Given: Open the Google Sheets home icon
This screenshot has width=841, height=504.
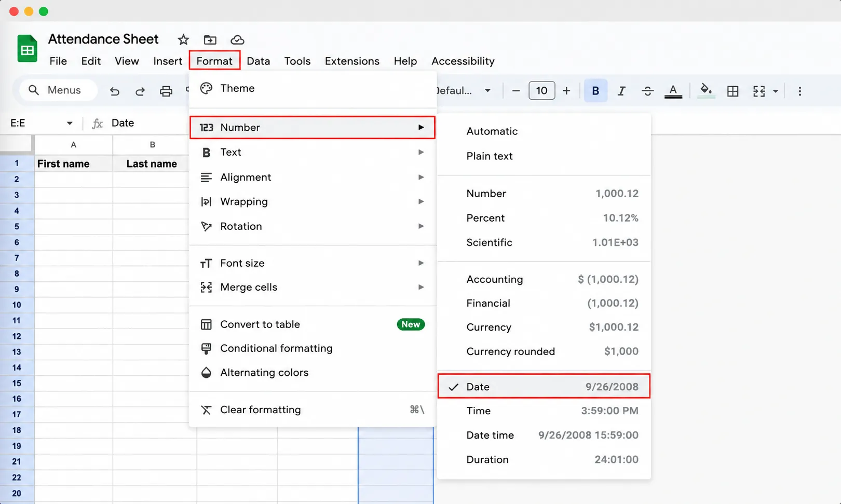Looking at the screenshot, I should click(x=27, y=48).
